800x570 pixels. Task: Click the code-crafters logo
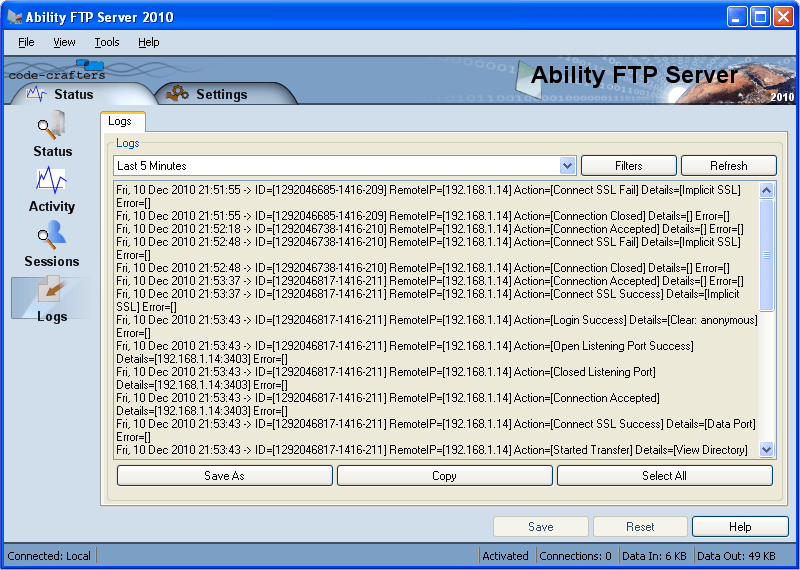57,71
